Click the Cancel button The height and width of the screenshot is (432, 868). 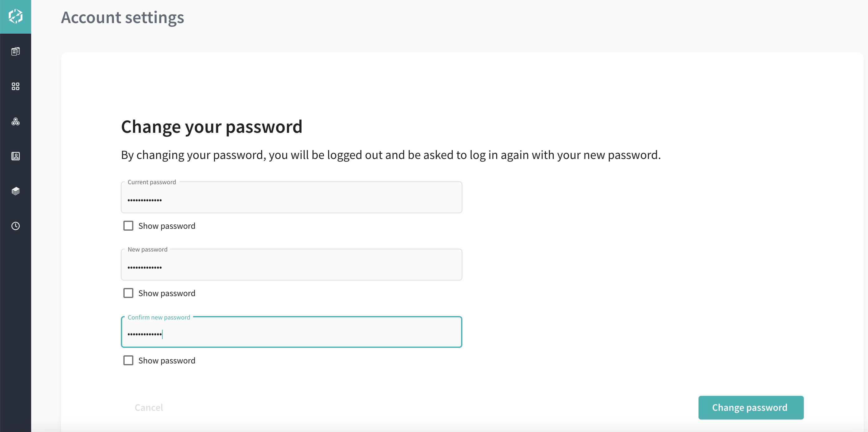coord(149,407)
